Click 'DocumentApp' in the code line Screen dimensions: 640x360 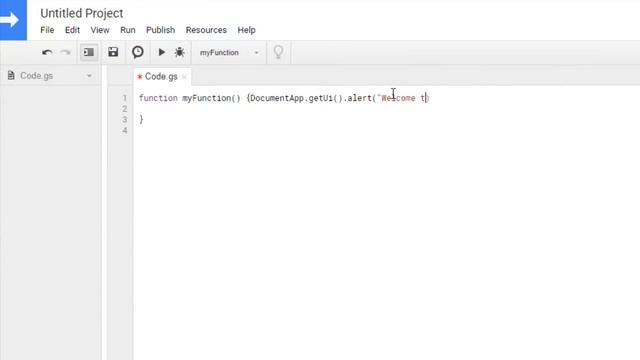pos(277,98)
